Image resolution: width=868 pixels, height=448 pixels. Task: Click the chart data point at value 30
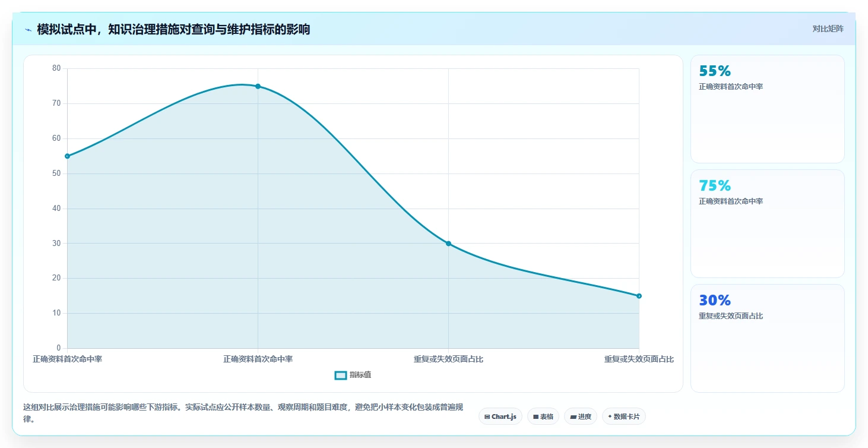coord(448,244)
